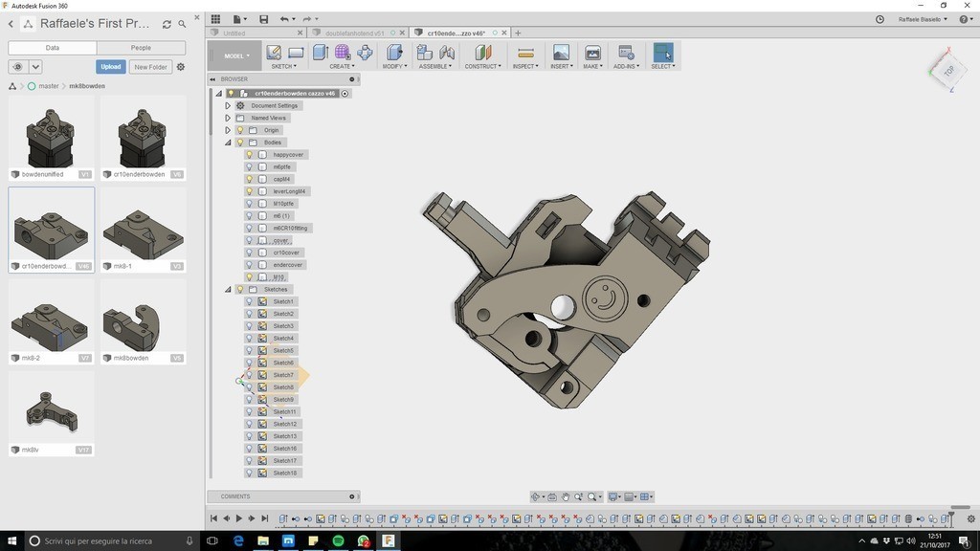The width and height of the screenshot is (980, 551).
Task: Open the data panel grid icon
Action: (x=215, y=19)
